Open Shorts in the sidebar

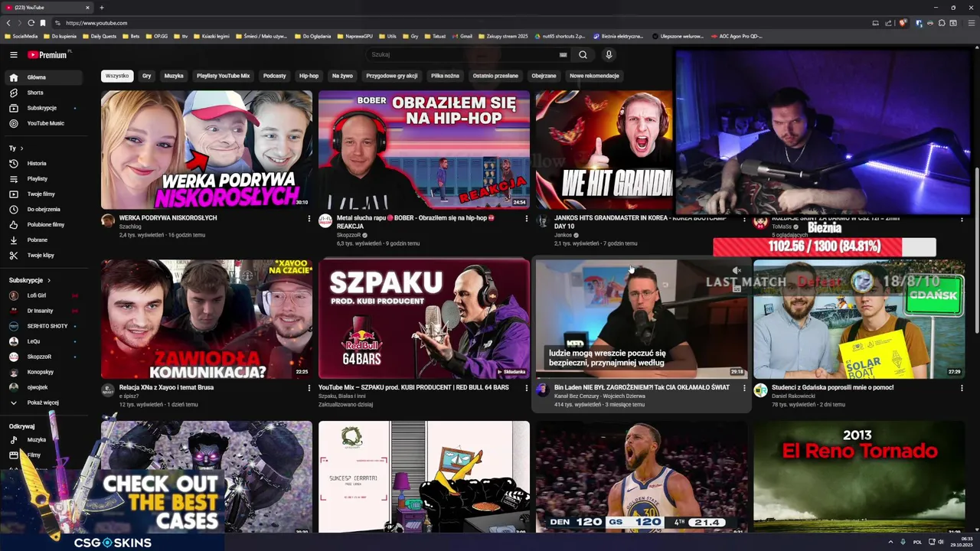coord(44,93)
